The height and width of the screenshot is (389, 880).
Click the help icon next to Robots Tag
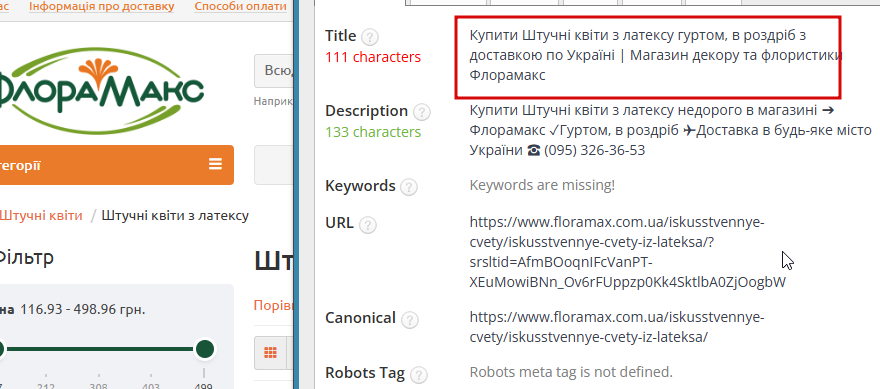click(x=419, y=374)
